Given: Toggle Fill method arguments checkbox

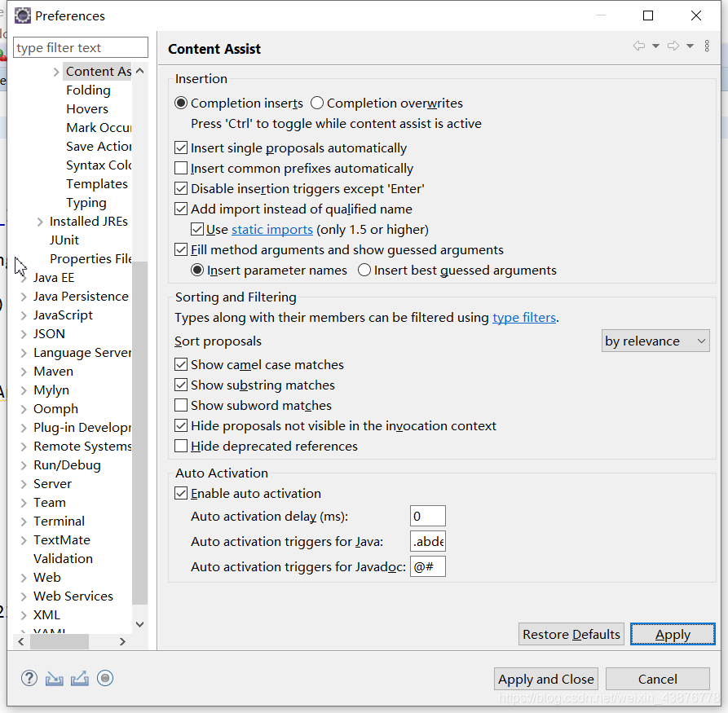Looking at the screenshot, I should pos(181,249).
